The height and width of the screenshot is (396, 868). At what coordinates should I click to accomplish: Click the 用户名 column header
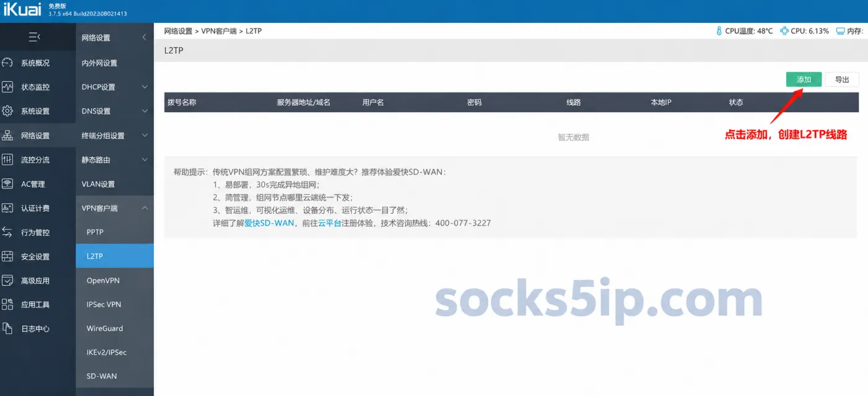click(373, 102)
